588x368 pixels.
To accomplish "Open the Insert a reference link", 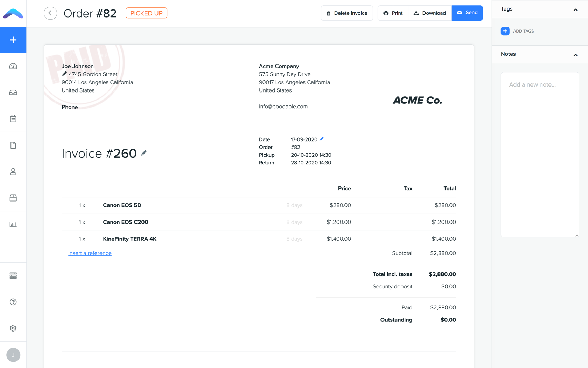I will click(x=90, y=253).
